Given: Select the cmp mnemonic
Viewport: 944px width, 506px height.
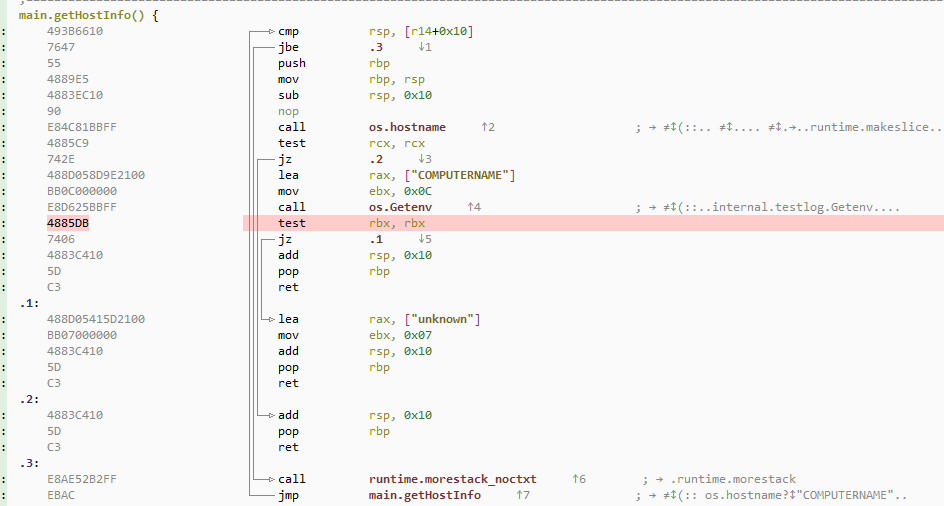Looking at the screenshot, I should coord(288,31).
